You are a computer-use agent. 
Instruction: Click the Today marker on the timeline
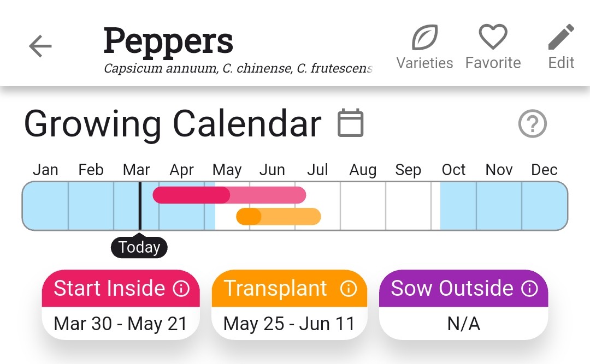click(x=139, y=247)
